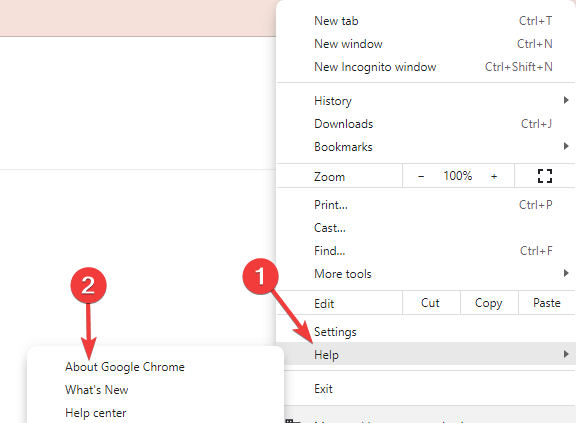Screen dimensions: 576x423
Task: Select New window menu entry
Action: tap(426, 44)
